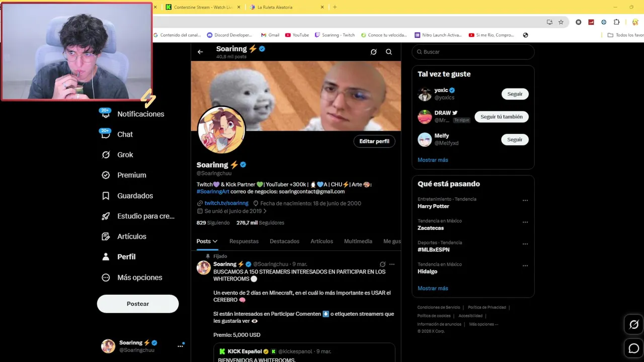Open floating Grok button at bottom right

point(634,324)
